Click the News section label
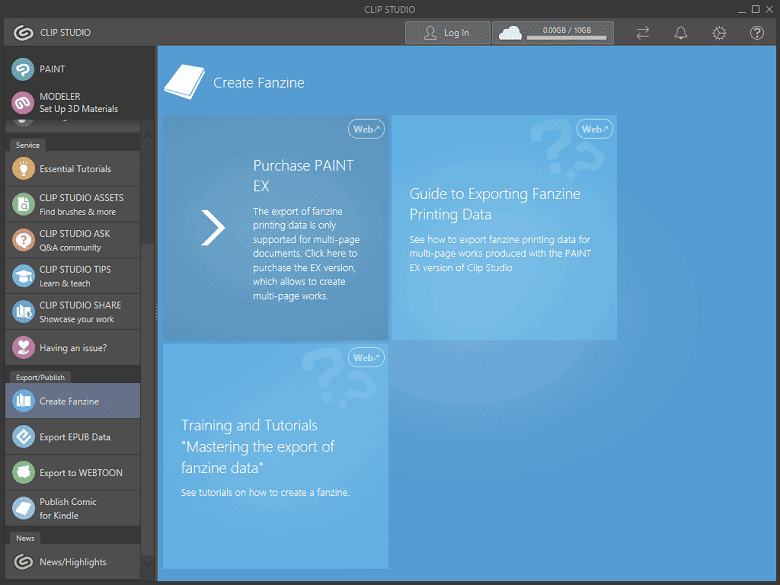Screen dimensions: 780x585 click(25, 538)
